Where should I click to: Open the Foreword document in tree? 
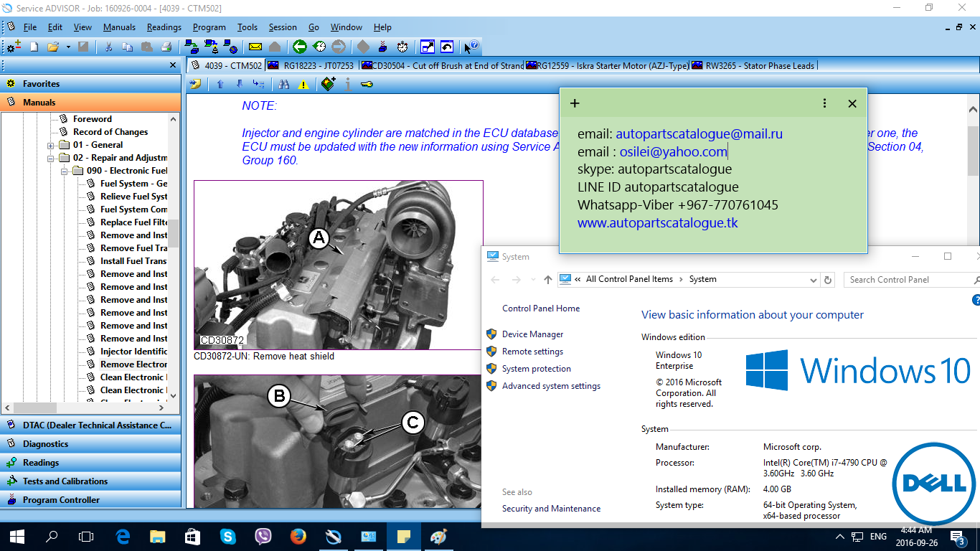pos(92,119)
